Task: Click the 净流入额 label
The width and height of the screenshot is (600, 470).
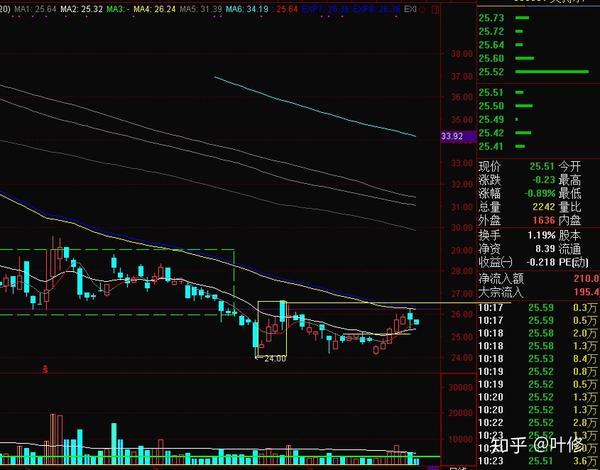Action: tap(501, 279)
